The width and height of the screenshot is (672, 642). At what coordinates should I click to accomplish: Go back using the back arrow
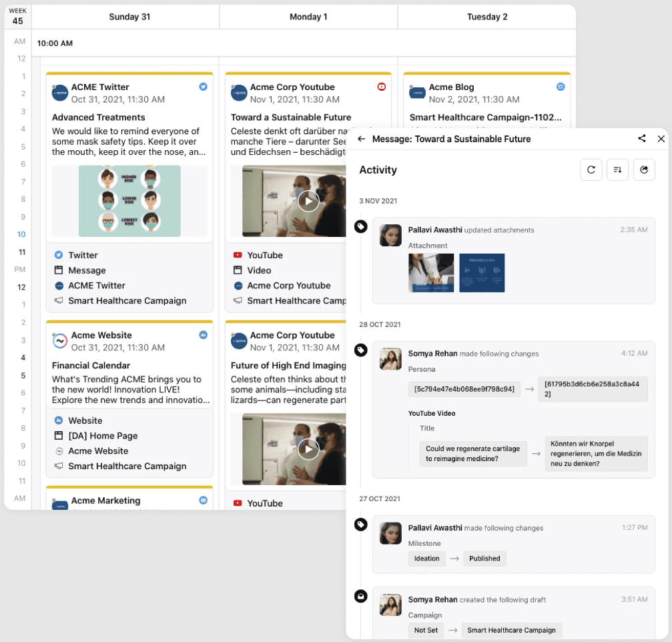point(362,139)
